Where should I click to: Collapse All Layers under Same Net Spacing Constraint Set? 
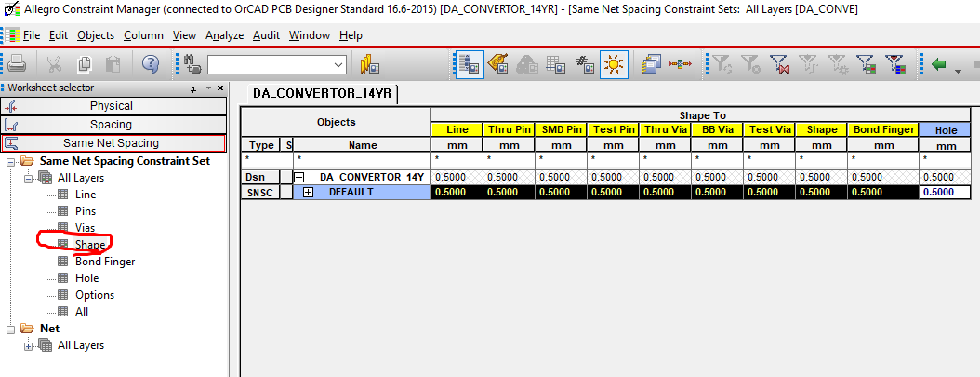(x=28, y=178)
